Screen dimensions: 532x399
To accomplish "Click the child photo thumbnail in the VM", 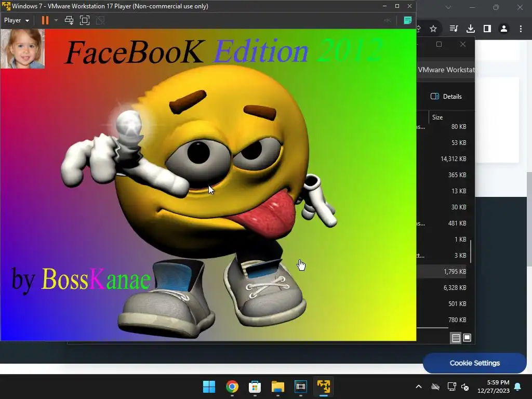I will click(22, 48).
